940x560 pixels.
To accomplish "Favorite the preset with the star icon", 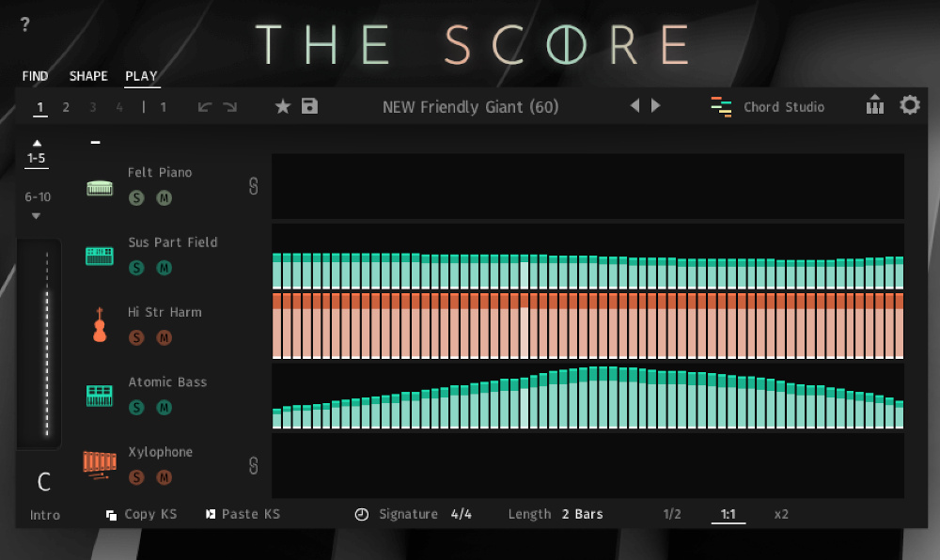I will (x=282, y=106).
